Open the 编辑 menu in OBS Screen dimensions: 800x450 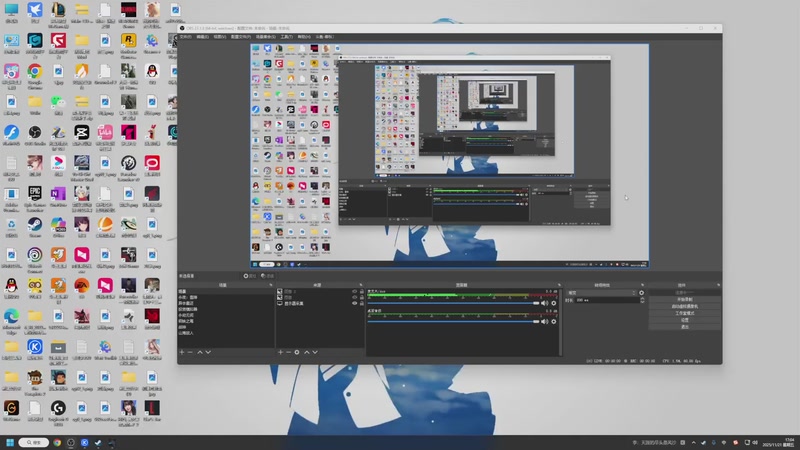point(203,37)
